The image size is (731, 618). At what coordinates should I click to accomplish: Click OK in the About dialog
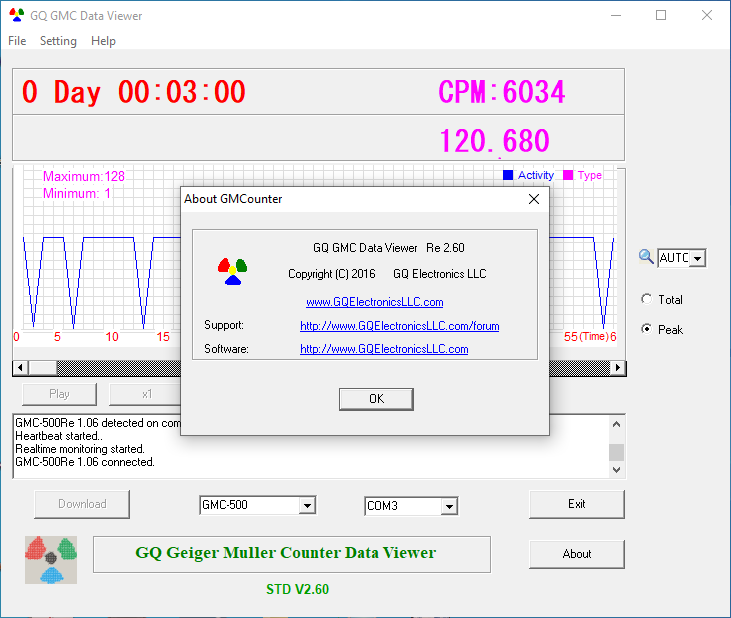[376, 399]
